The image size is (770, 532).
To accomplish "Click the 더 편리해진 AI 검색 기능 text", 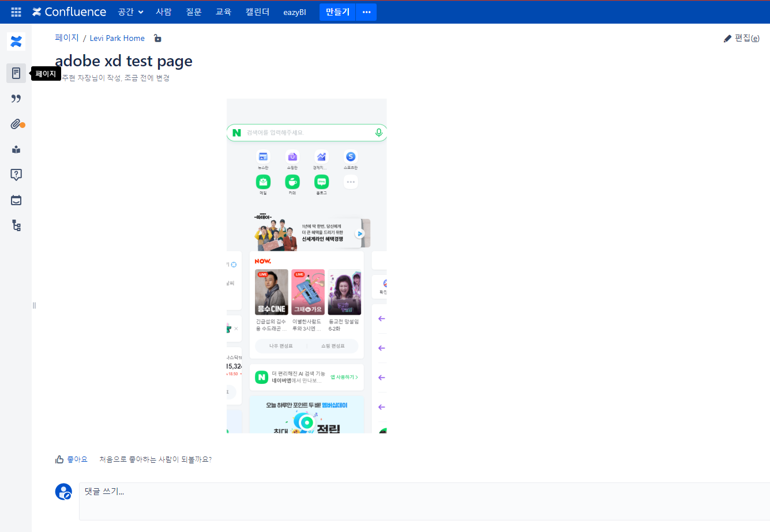I will (298, 373).
